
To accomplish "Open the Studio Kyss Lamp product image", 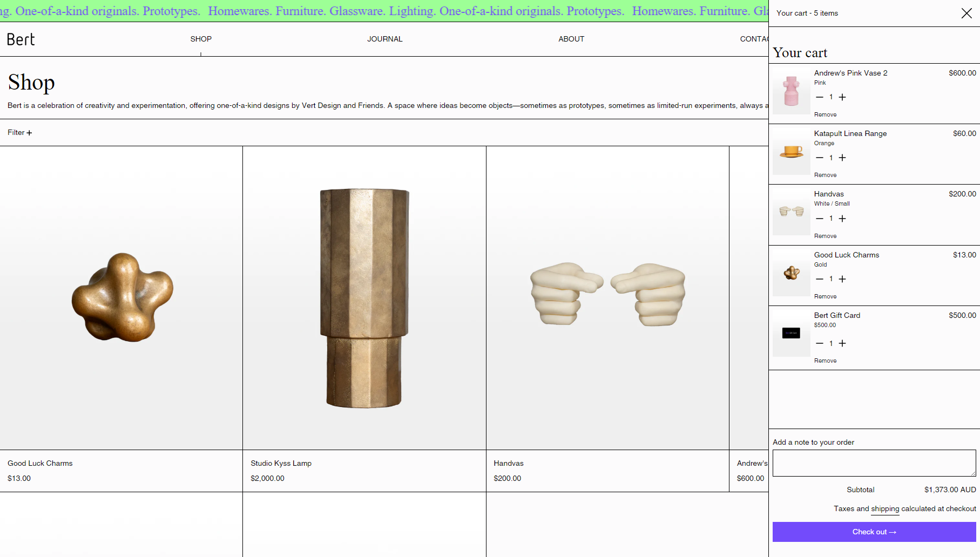I will click(364, 298).
